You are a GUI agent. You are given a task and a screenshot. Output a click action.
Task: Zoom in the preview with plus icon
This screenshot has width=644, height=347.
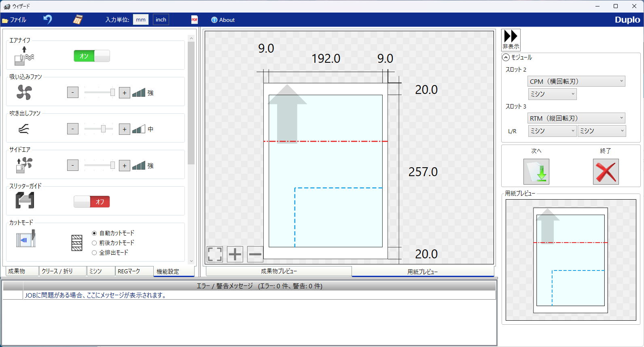[x=235, y=254]
